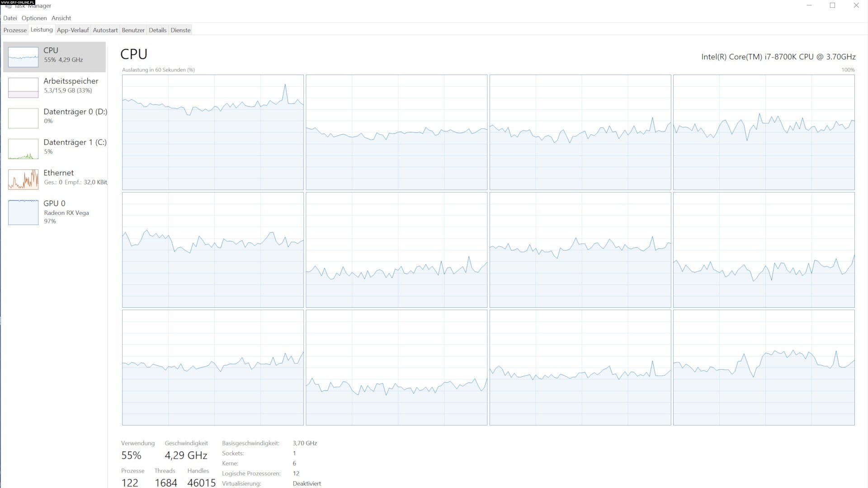868x488 pixels.
Task: Select the Datenträger 0 (D:) graph icon
Action: click(23, 118)
